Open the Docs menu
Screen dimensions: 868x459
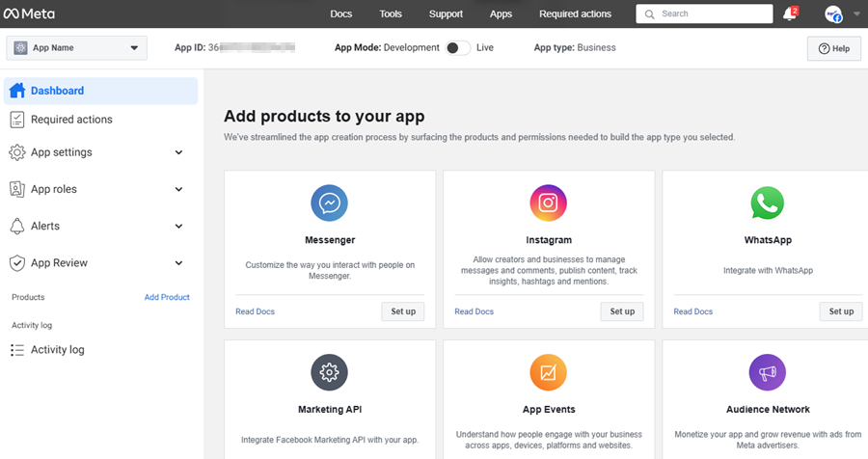click(341, 13)
